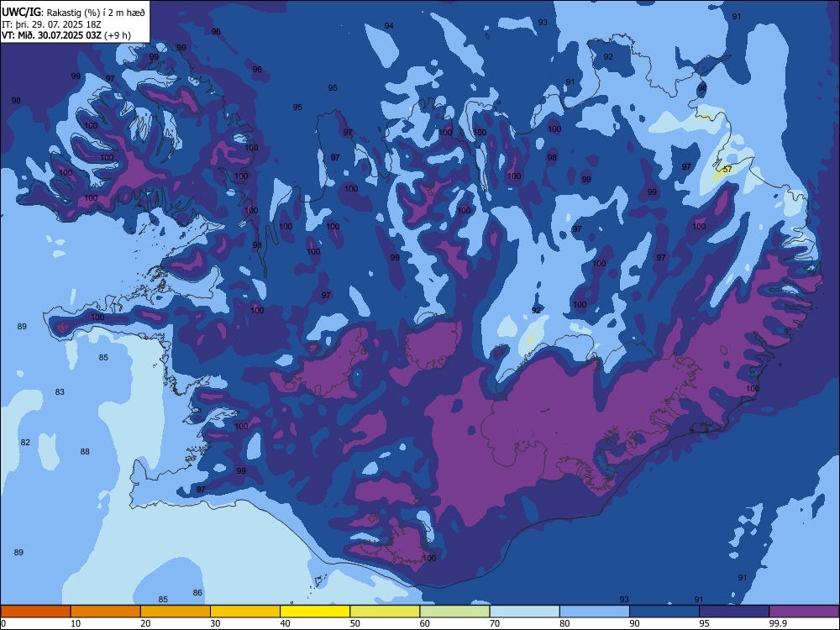Click the '90' legend scale label
This screenshot has height=630, width=840.
(635, 623)
